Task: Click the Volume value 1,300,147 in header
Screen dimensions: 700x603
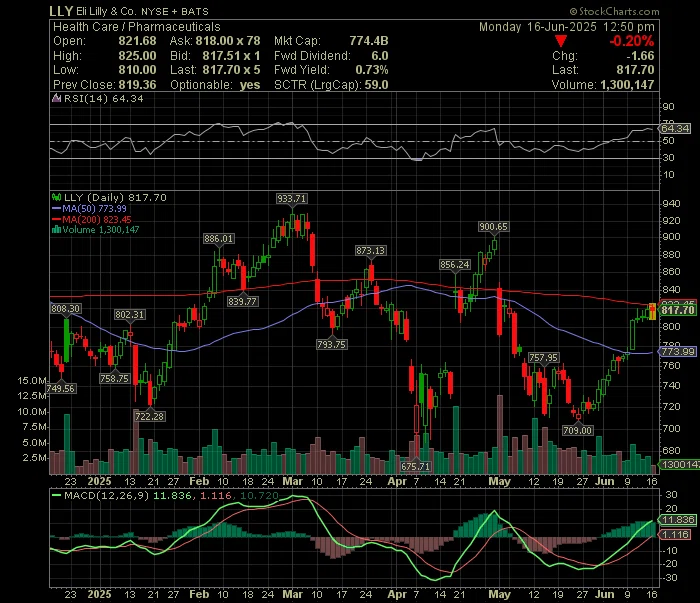Action: click(x=627, y=85)
